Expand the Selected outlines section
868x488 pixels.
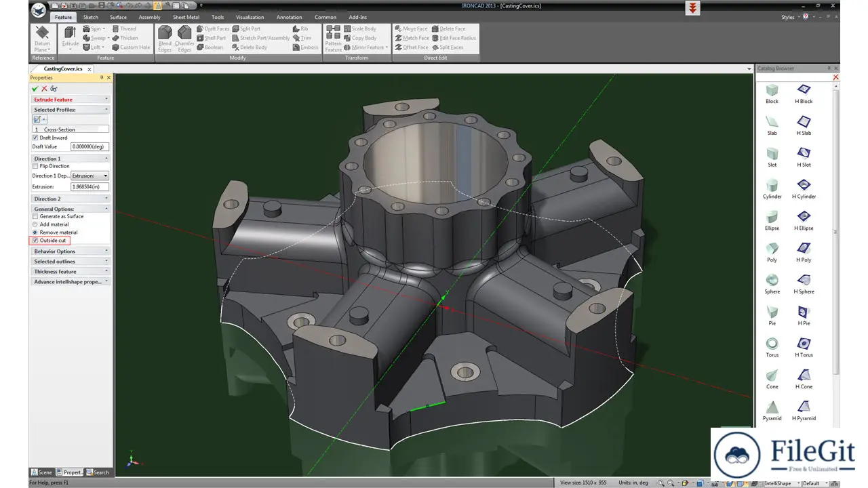71,261
